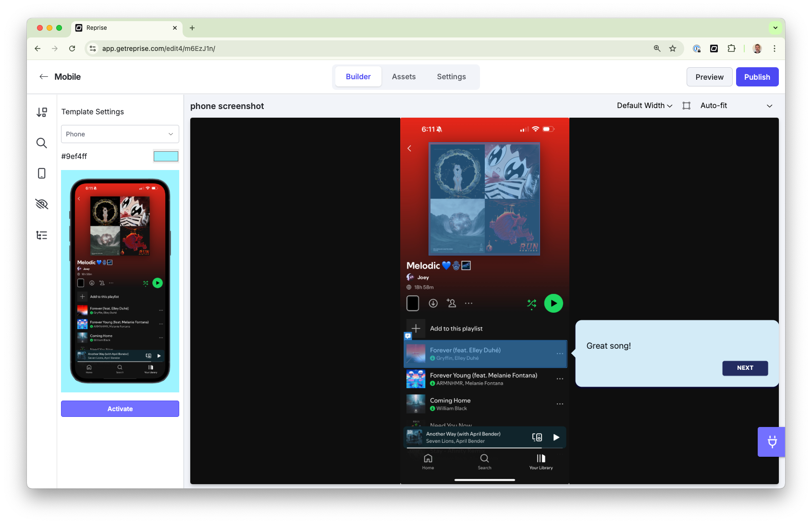Click the connect devices icon in mini player
The width and height of the screenshot is (812, 524).
pyautogui.click(x=537, y=437)
